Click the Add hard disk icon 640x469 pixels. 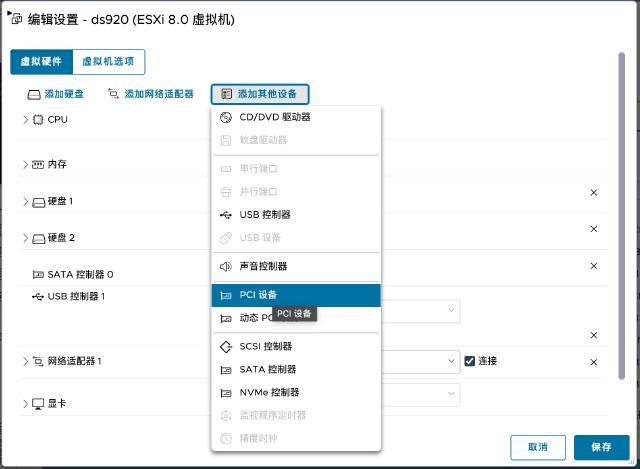34,94
